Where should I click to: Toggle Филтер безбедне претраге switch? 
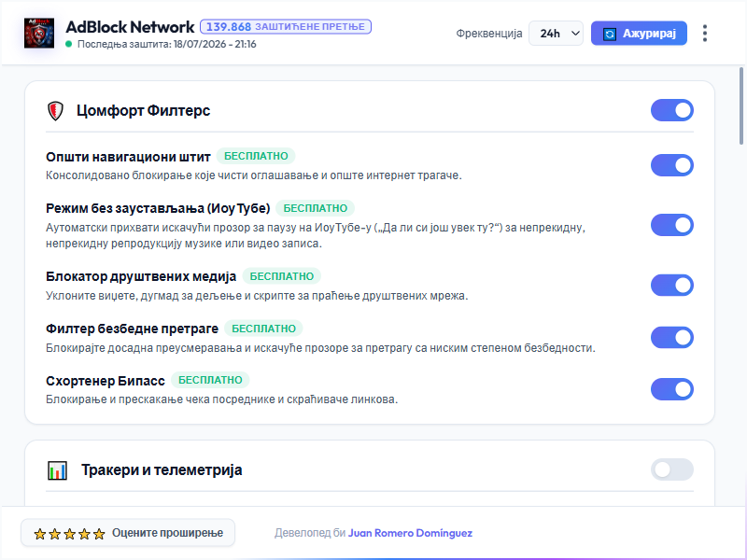coord(671,338)
